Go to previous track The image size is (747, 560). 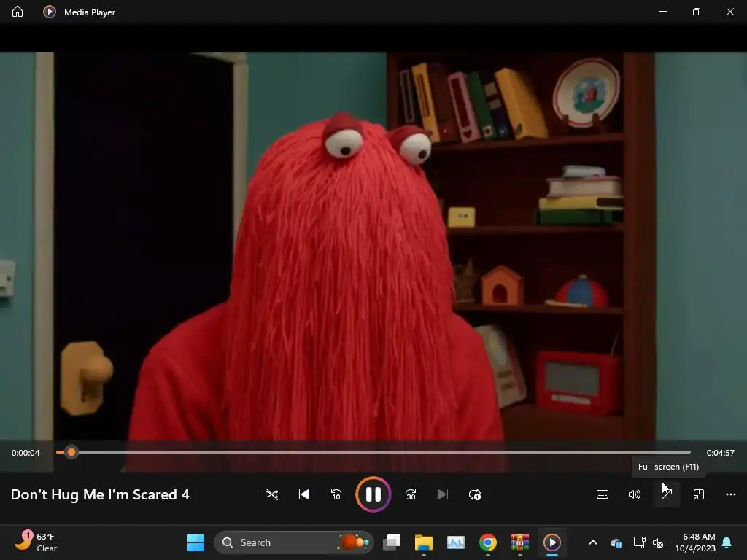(x=304, y=495)
